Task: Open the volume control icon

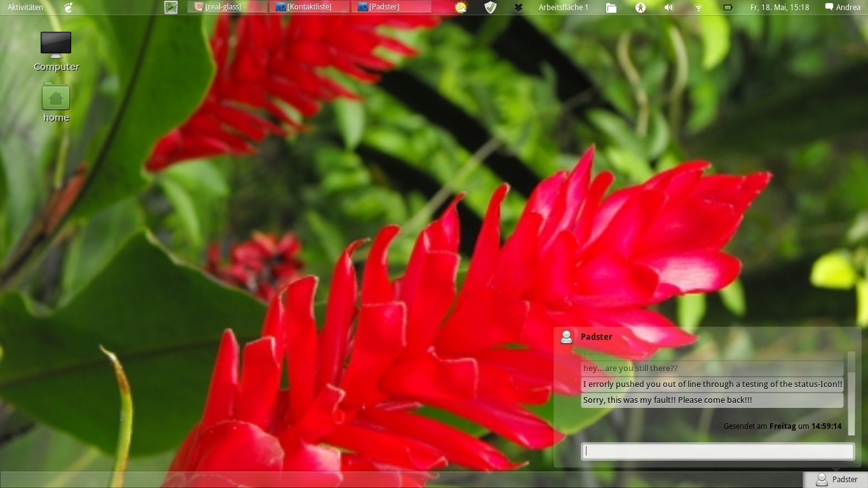Action: click(668, 8)
